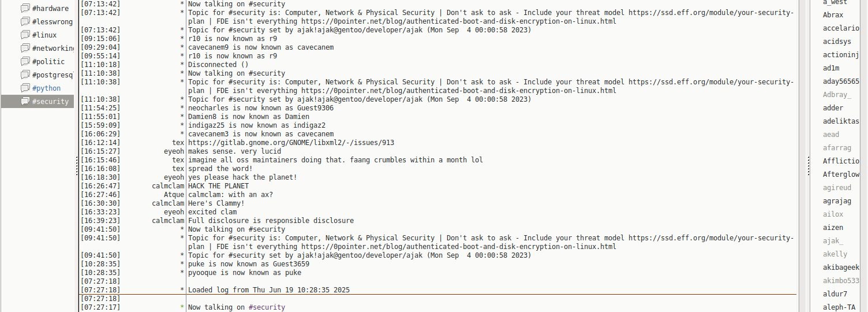Image resolution: width=868 pixels, height=312 pixels.
Task: Open the gitlab.gnome.org libxml2 issue link
Action: click(x=291, y=143)
